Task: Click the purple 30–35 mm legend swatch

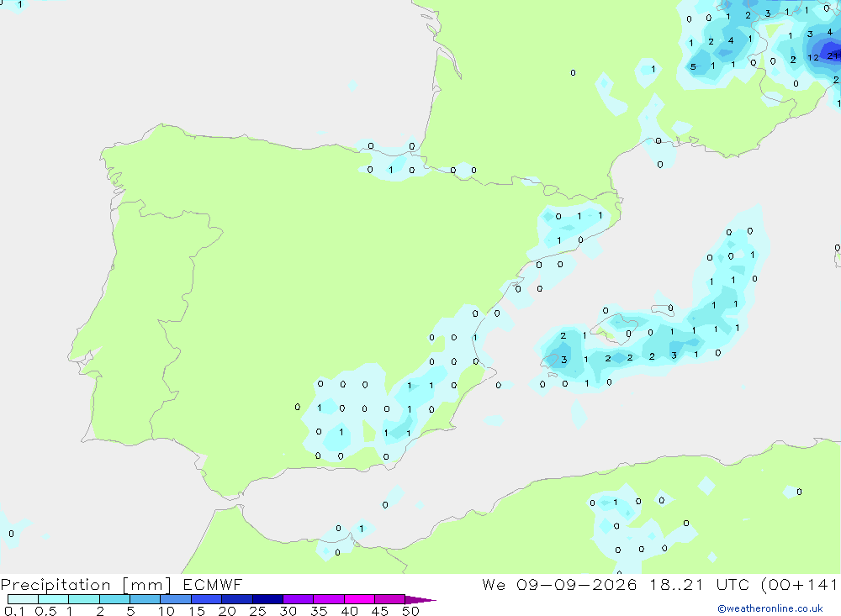Action: 298,599
